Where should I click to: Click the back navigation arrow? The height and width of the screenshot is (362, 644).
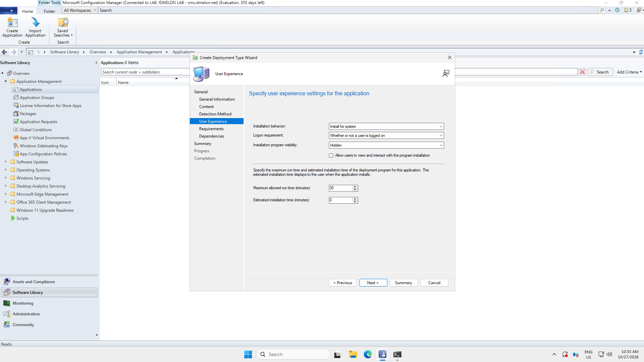click(5, 52)
